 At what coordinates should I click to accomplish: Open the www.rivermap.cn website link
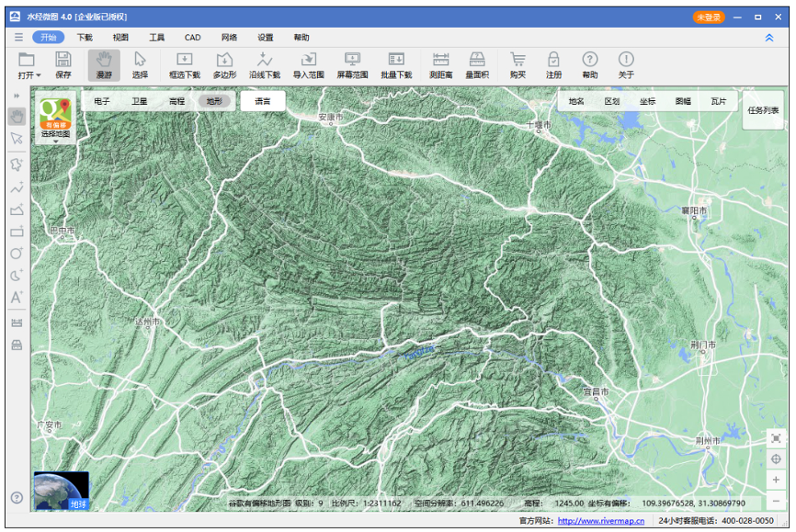pos(600,521)
